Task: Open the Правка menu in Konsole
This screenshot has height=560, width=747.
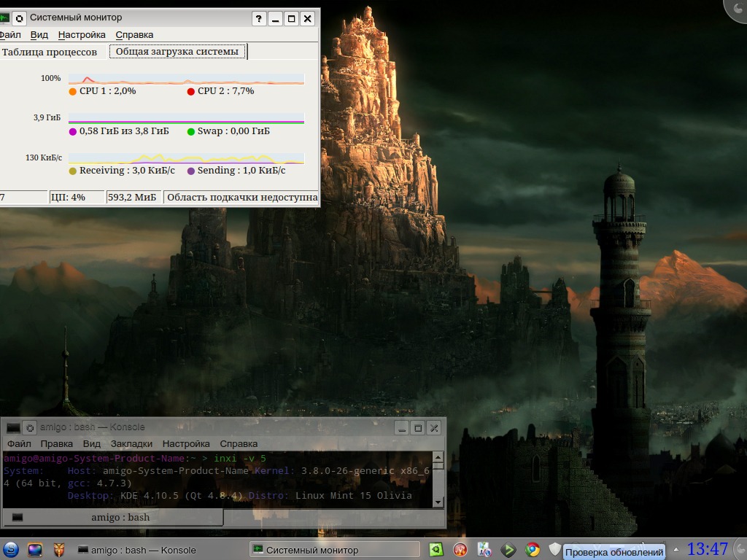Action: coord(57,444)
